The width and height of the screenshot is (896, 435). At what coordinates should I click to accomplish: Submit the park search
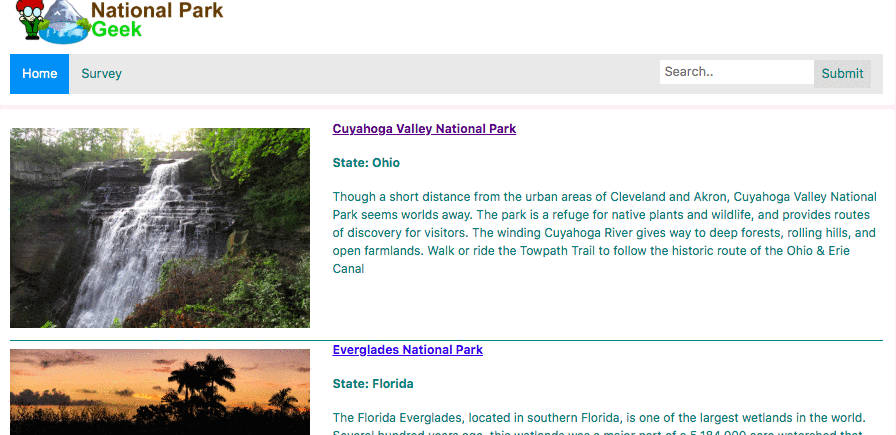click(842, 74)
